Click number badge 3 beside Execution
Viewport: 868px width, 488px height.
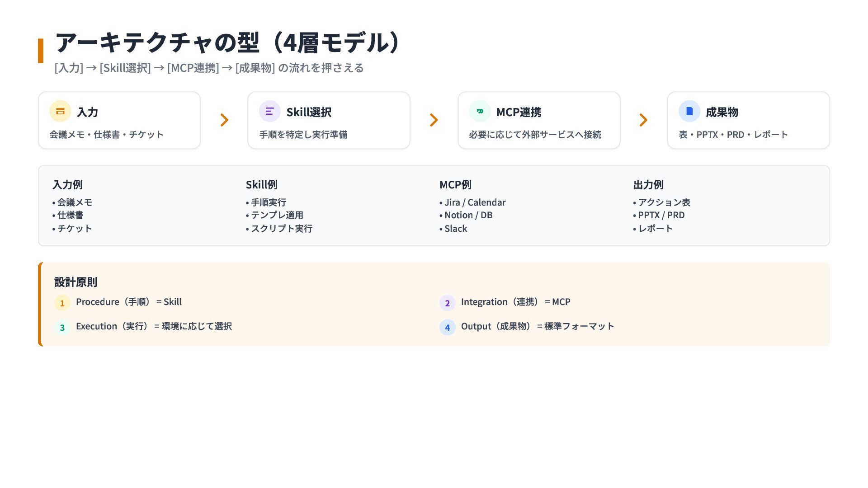tap(62, 327)
